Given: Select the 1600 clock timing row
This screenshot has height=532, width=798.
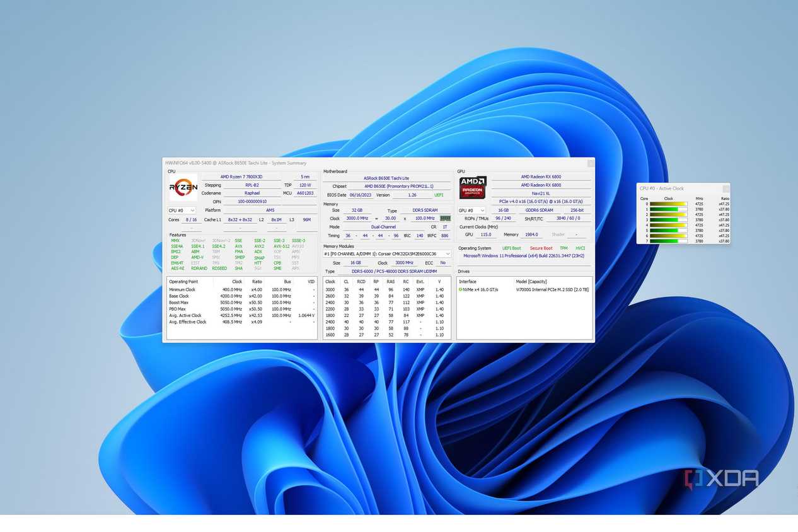Looking at the screenshot, I should tap(386, 335).
